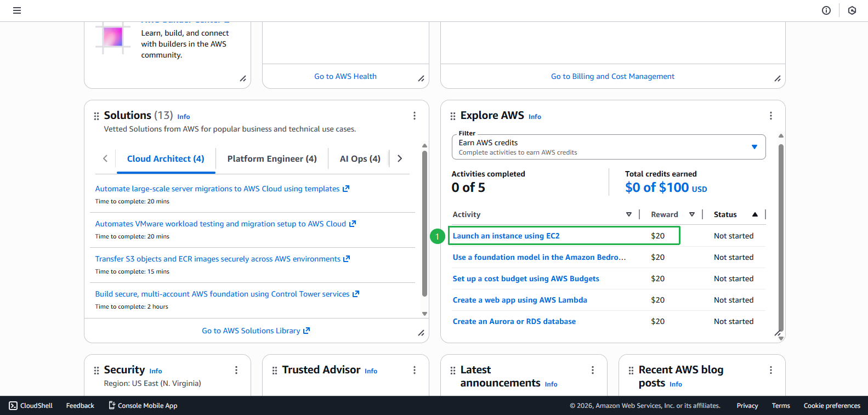The image size is (868, 415).
Task: Sort the table by Activity column
Action: (628, 214)
